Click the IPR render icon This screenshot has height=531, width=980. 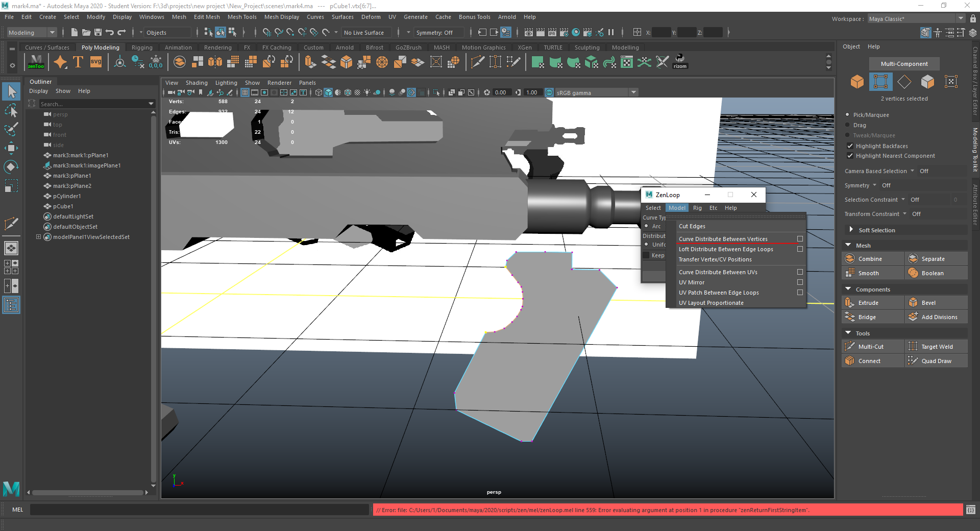552,32
